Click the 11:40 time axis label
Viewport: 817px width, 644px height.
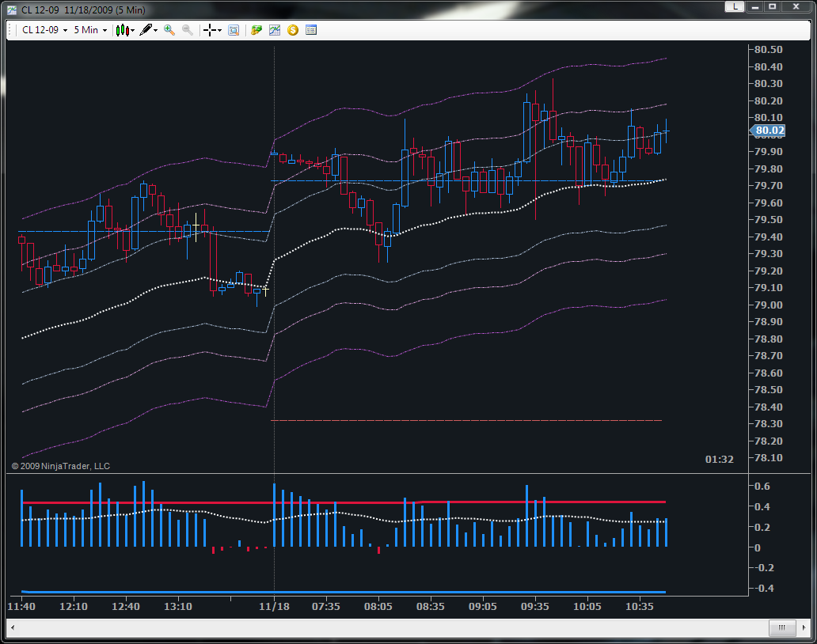21,607
